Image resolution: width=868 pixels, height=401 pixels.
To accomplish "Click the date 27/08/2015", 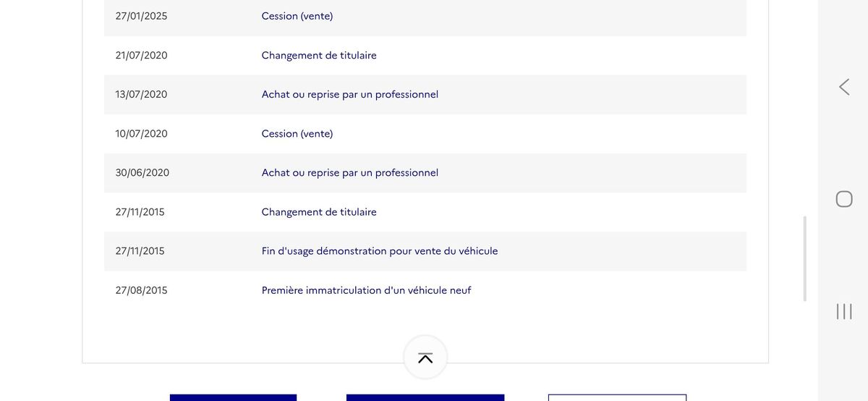I will (141, 290).
